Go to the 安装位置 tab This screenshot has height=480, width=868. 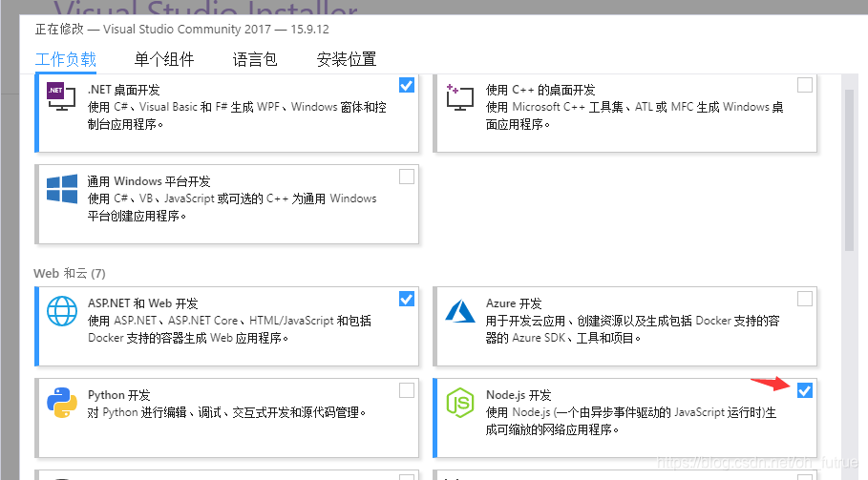click(x=347, y=59)
